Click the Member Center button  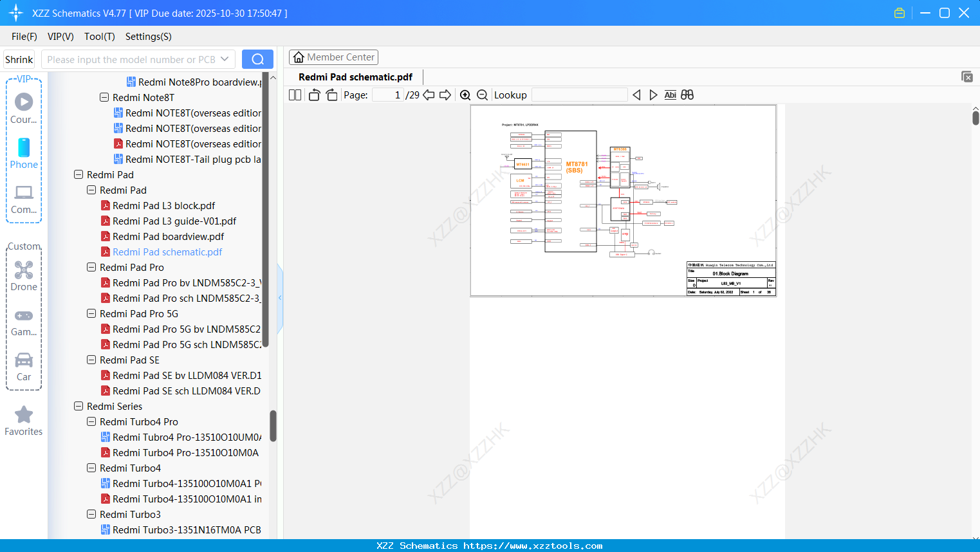[333, 57]
